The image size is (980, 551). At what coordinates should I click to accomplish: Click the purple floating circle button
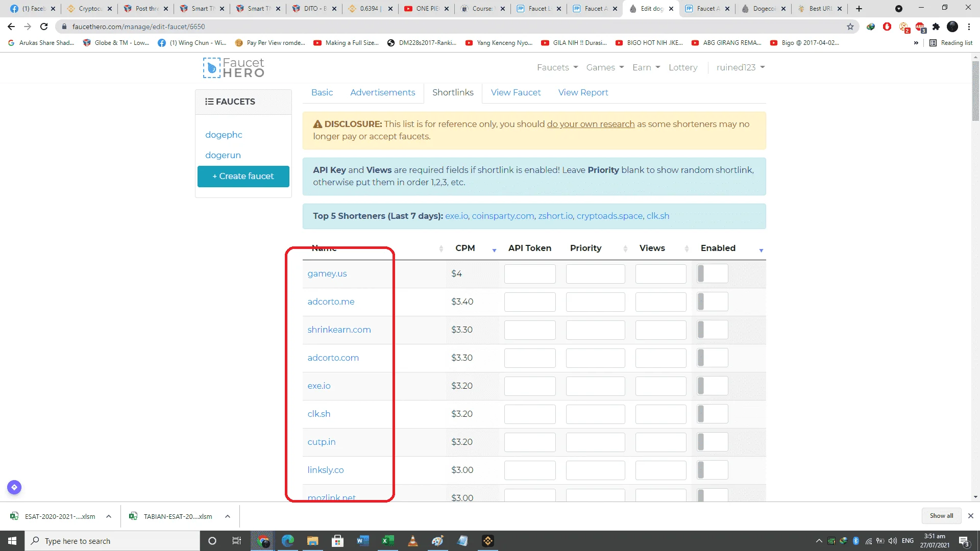point(14,487)
